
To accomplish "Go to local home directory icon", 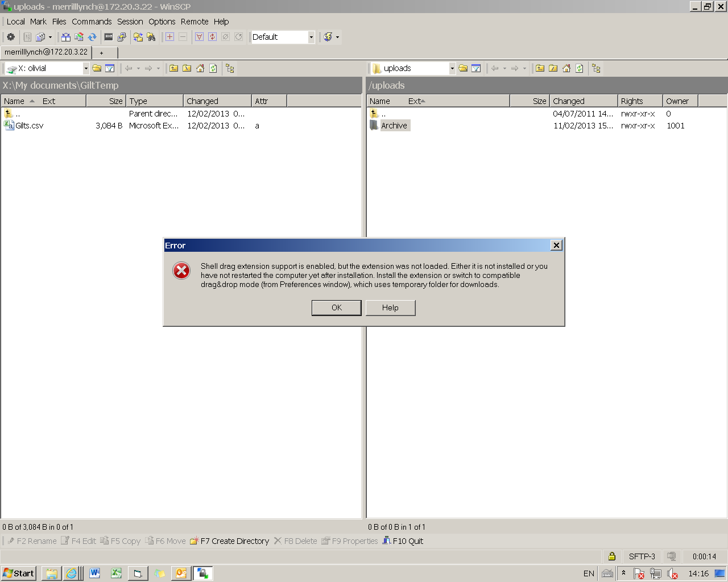I will point(200,68).
